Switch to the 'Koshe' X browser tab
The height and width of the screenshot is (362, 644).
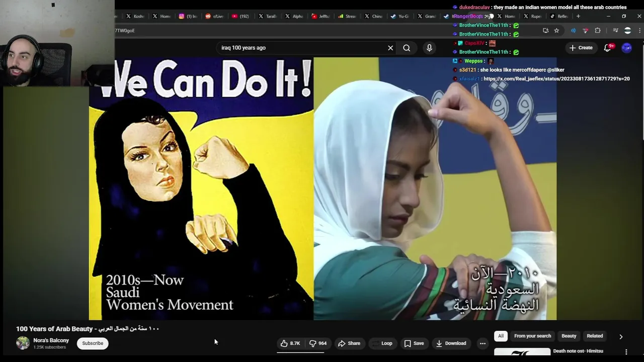click(x=135, y=16)
